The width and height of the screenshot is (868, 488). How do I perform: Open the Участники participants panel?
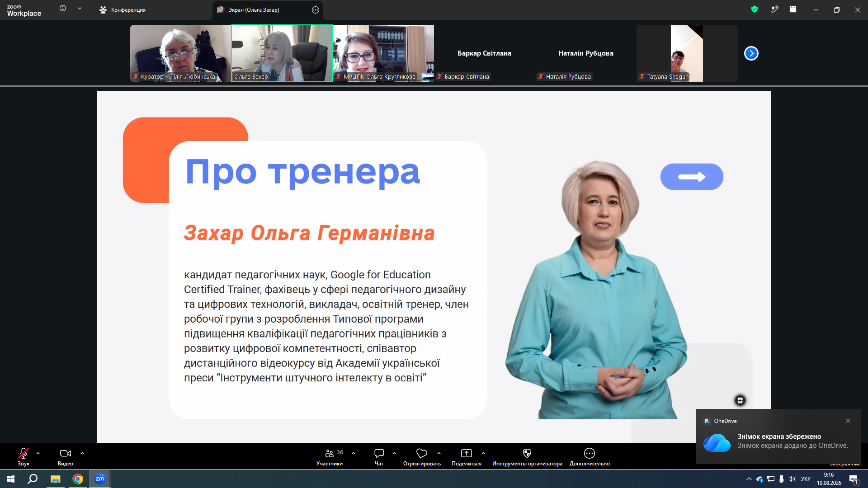pyautogui.click(x=330, y=456)
